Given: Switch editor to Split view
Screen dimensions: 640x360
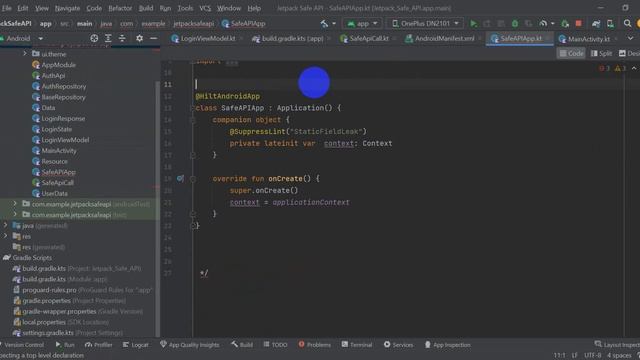Looking at the screenshot, I should click(602, 53).
